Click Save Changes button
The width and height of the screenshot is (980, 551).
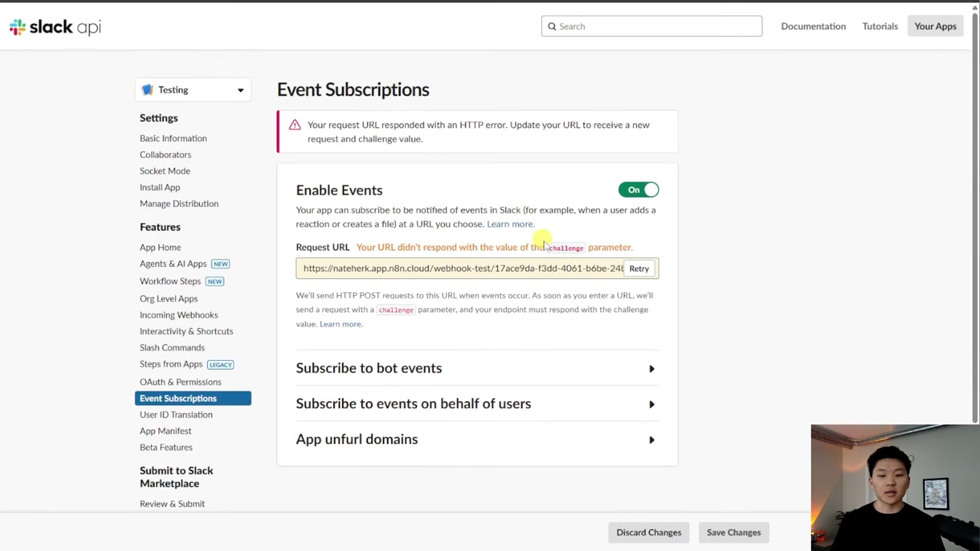734,533
